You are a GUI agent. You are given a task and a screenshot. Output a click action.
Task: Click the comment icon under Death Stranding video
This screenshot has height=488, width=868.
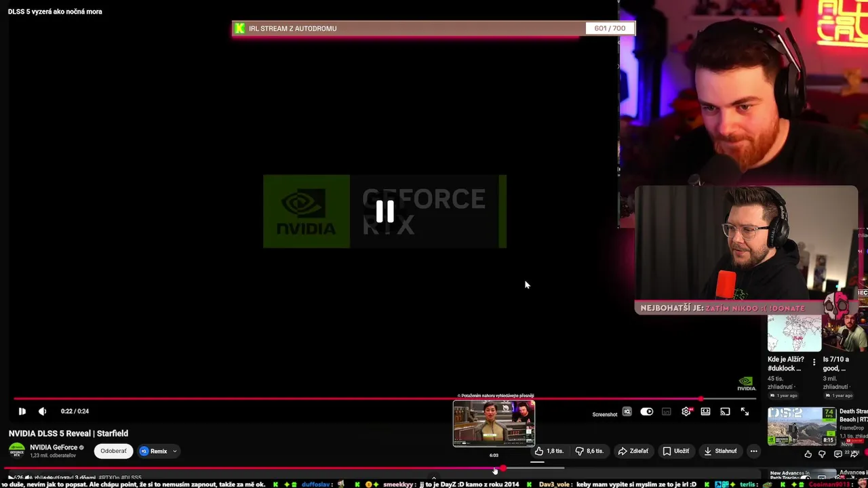[x=837, y=454]
